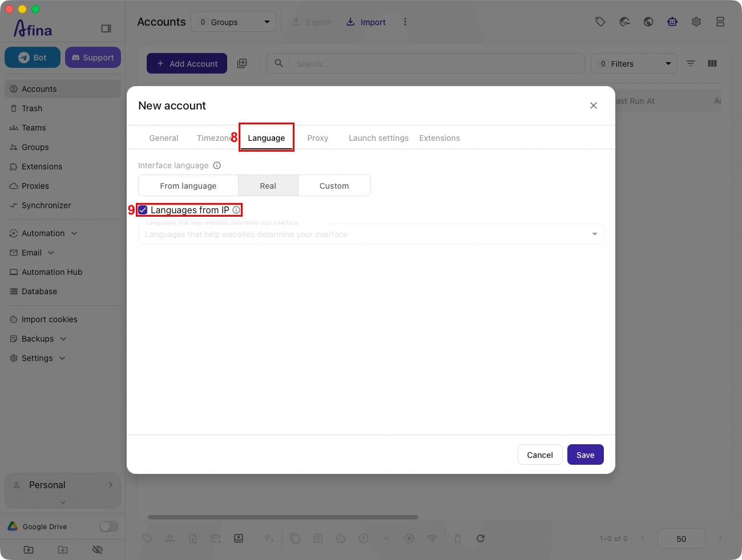Open the languages selection dropdown
This screenshot has height=560, width=742.
pos(371,234)
